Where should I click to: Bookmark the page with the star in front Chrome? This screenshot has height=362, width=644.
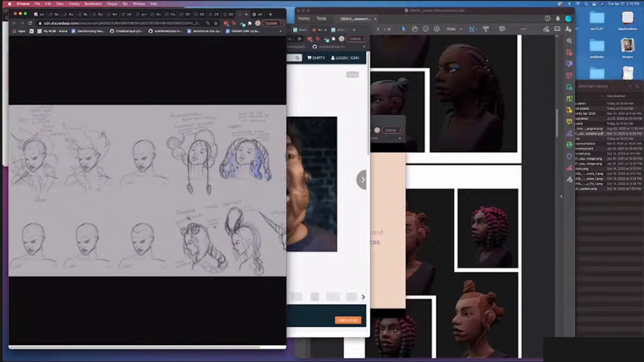tap(216, 23)
